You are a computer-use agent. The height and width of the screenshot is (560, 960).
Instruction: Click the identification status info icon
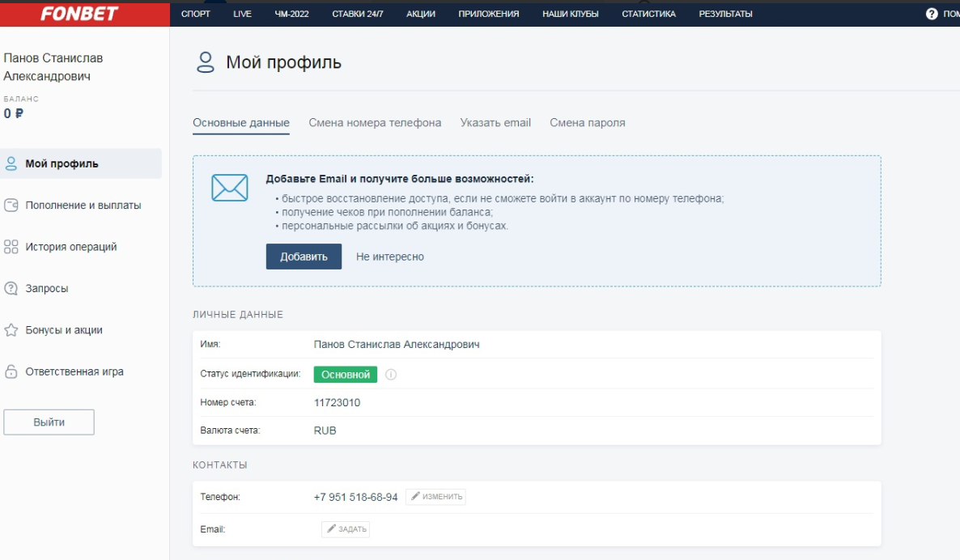click(x=391, y=375)
